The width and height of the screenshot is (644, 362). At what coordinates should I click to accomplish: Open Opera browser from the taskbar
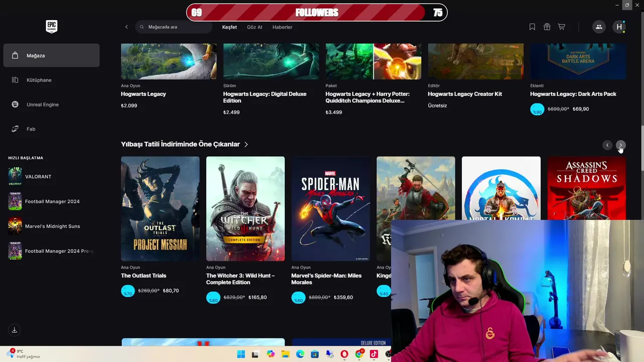pos(344,354)
